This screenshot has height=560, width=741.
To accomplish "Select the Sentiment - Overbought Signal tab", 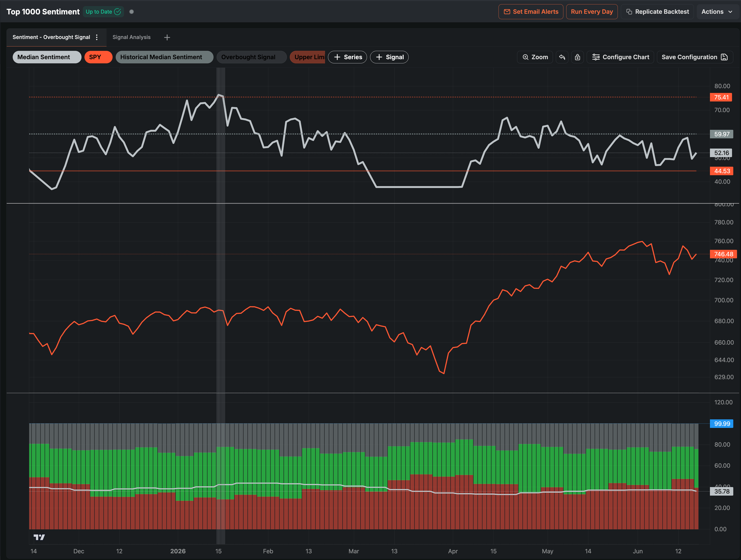I will [51, 37].
